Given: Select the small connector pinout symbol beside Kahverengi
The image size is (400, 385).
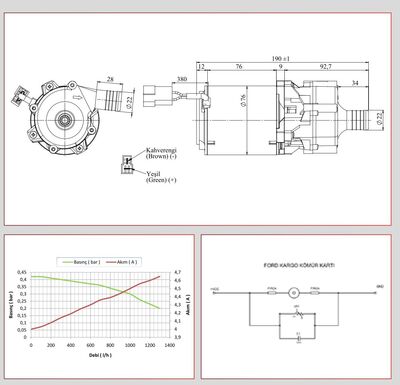Looking at the screenshot, I should [x=126, y=164].
